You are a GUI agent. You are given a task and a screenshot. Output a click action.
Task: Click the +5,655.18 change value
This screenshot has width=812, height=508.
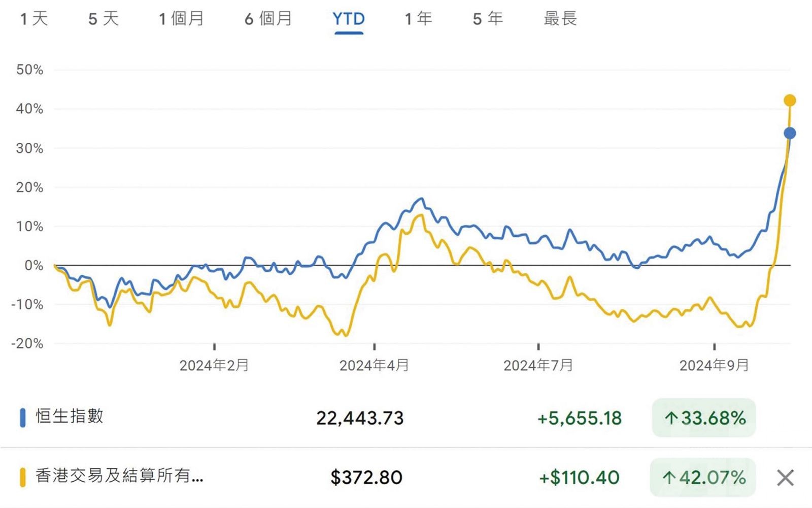[579, 418]
